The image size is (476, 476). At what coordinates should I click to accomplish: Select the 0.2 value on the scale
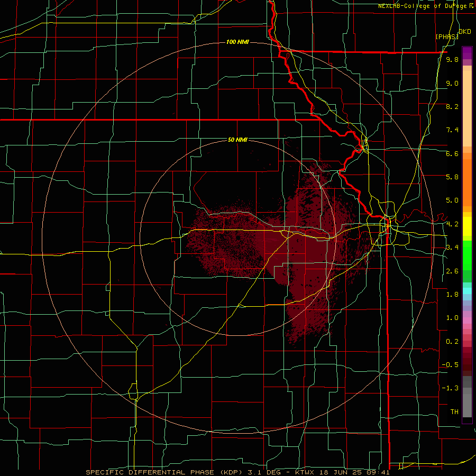tap(452, 342)
